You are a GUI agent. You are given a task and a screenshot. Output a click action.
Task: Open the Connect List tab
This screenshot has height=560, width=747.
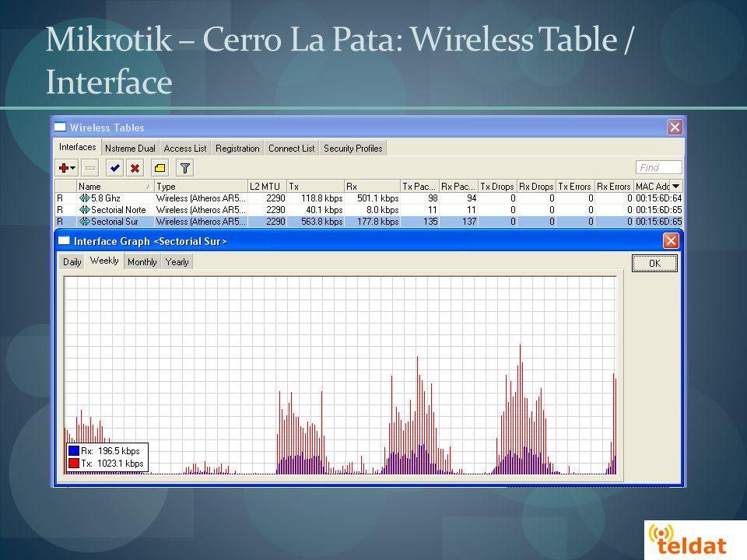click(292, 149)
